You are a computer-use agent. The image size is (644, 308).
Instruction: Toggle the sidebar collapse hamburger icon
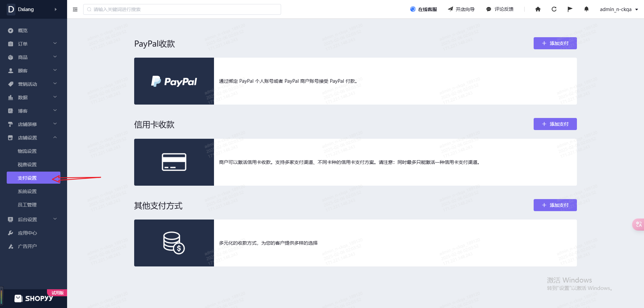click(75, 9)
